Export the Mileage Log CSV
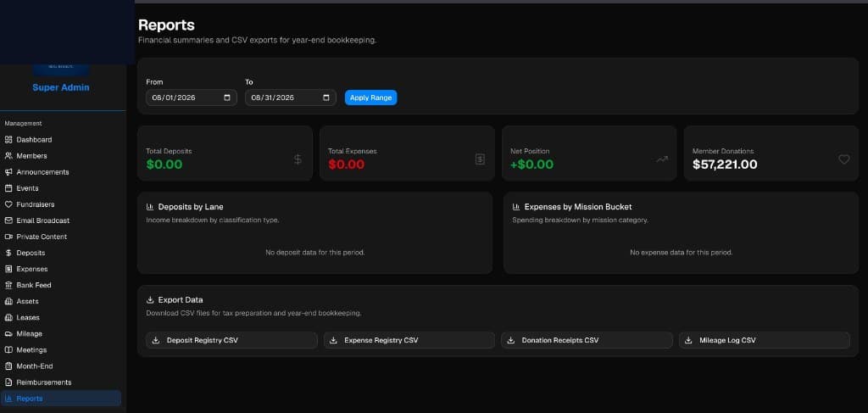The width and height of the screenshot is (868, 413). point(765,340)
